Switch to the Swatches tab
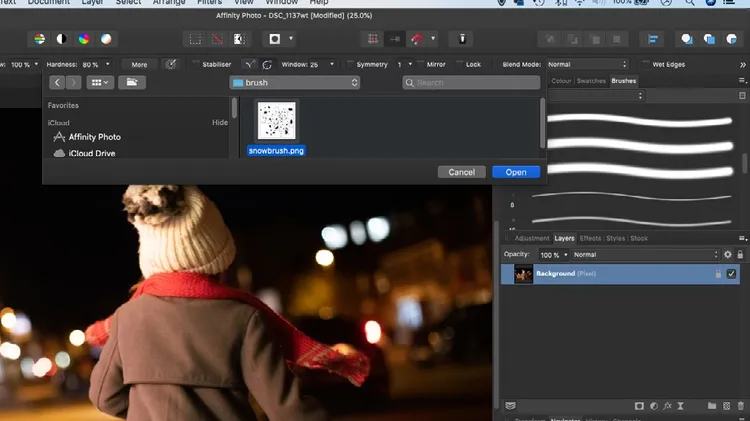The image size is (750, 421). point(591,81)
